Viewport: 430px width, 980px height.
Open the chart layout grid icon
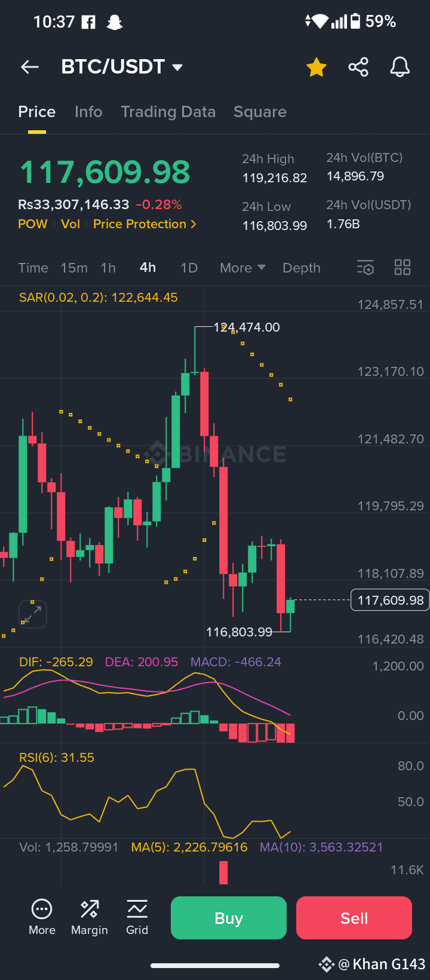point(403,267)
